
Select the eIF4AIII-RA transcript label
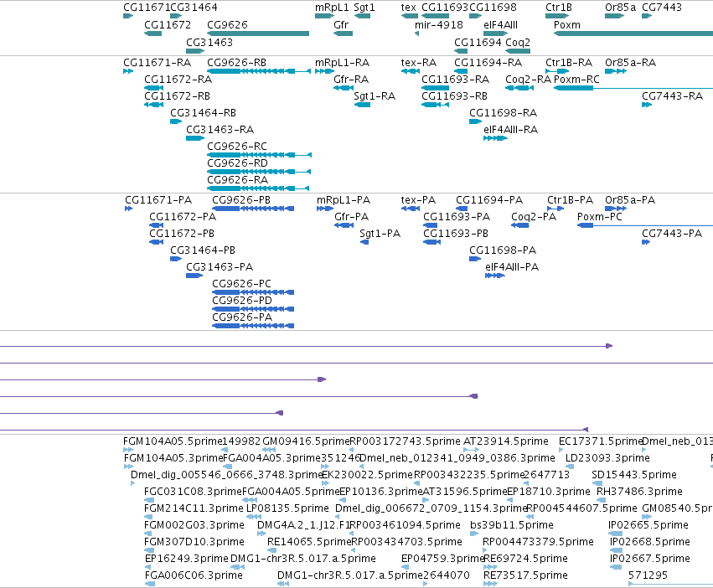(510, 130)
